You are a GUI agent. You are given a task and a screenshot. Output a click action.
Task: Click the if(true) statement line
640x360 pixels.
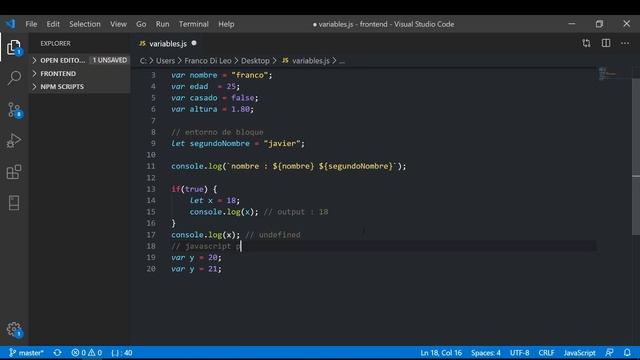[194, 189]
